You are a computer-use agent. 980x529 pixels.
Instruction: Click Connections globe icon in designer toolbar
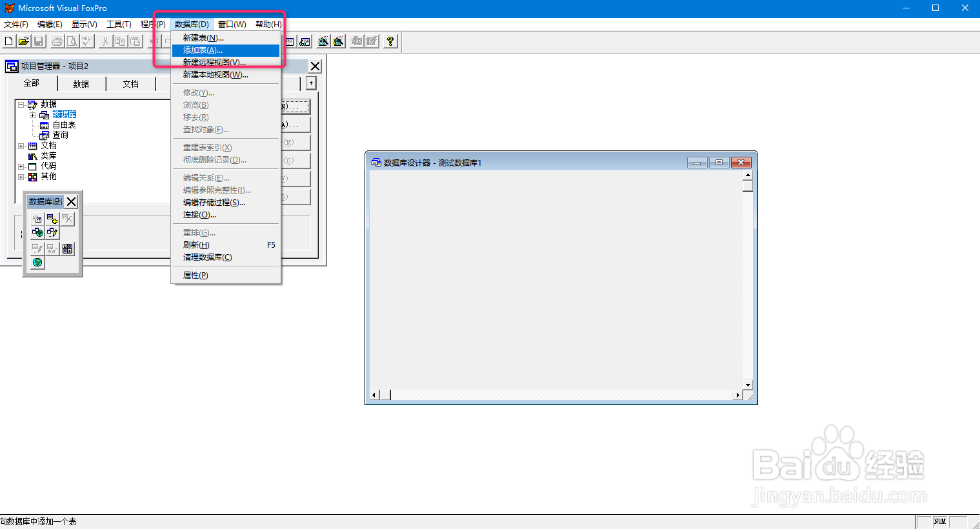tap(37, 262)
